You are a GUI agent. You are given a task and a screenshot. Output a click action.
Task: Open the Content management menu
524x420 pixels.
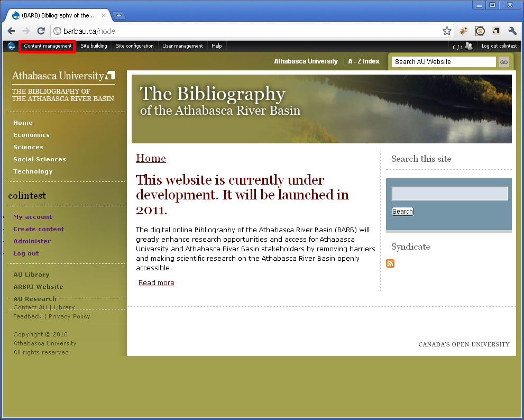48,46
